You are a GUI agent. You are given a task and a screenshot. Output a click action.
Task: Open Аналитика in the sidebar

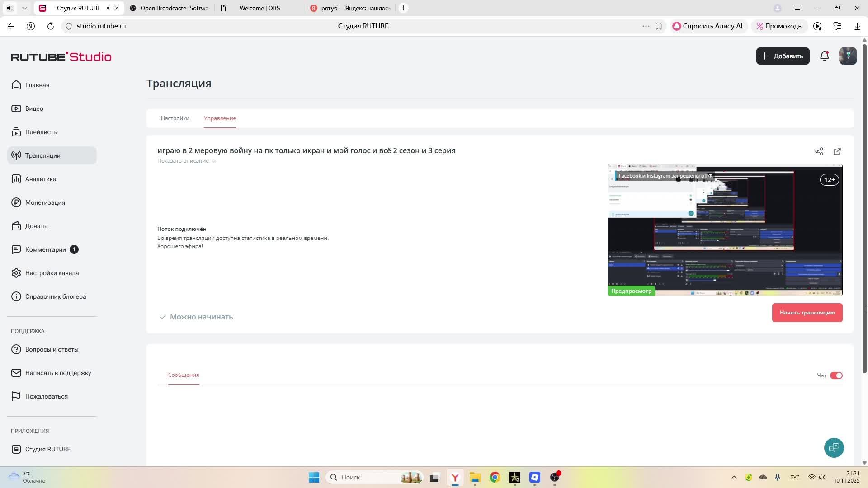pos(41,179)
